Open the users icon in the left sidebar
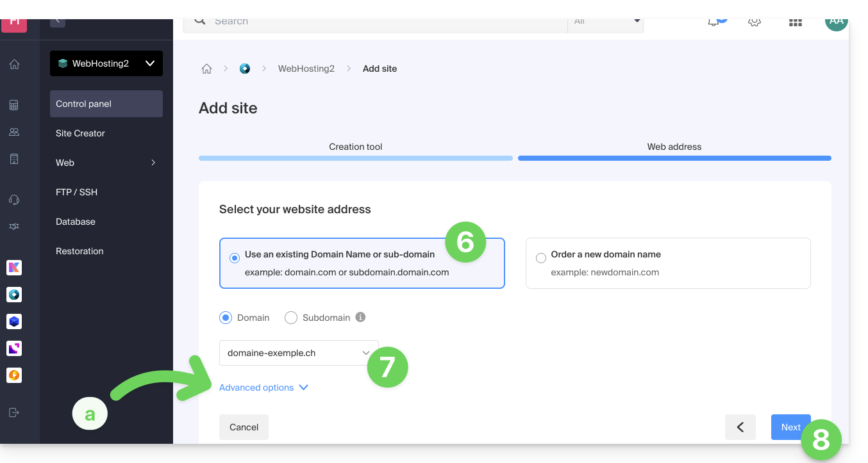 tap(14, 132)
